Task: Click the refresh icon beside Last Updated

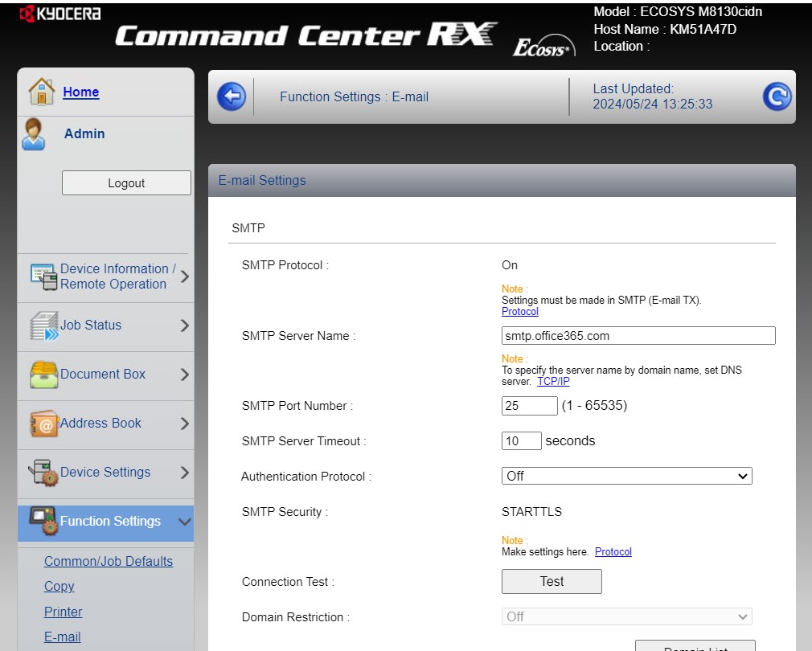Action: click(777, 97)
